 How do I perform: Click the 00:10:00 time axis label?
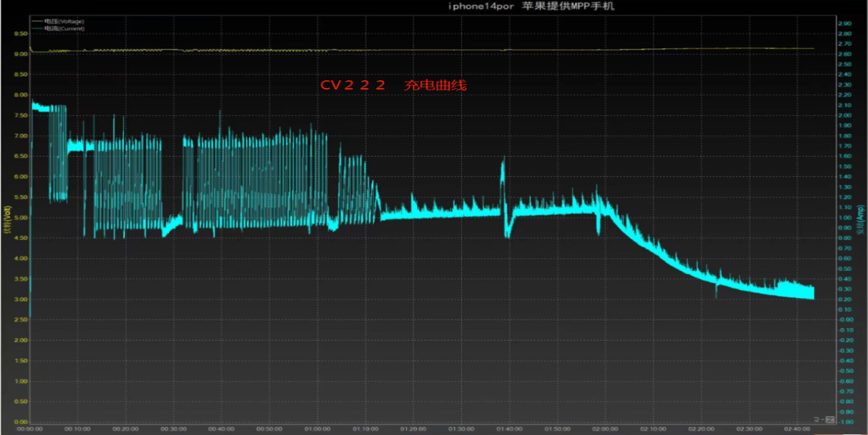[x=78, y=429]
